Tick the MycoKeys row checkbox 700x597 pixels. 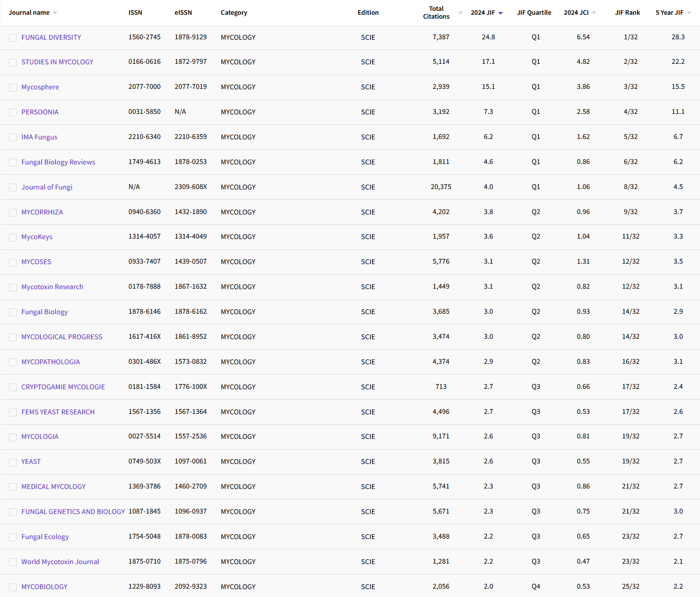[x=13, y=237]
